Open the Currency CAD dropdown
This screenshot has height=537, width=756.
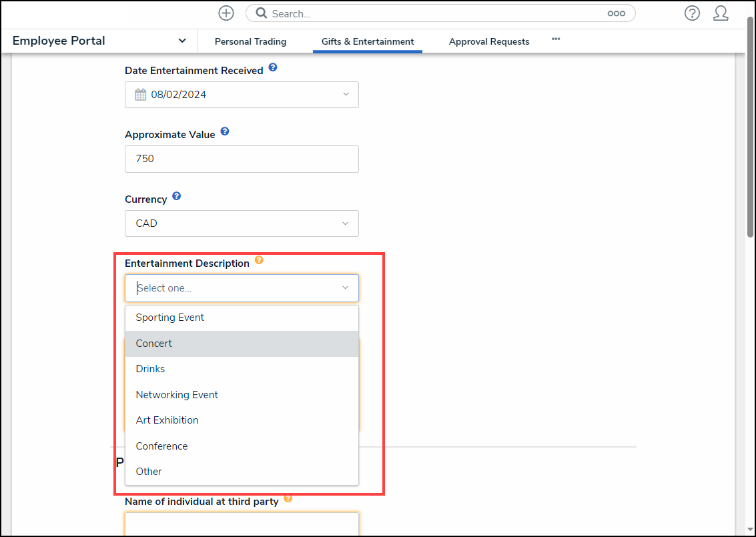tap(242, 223)
